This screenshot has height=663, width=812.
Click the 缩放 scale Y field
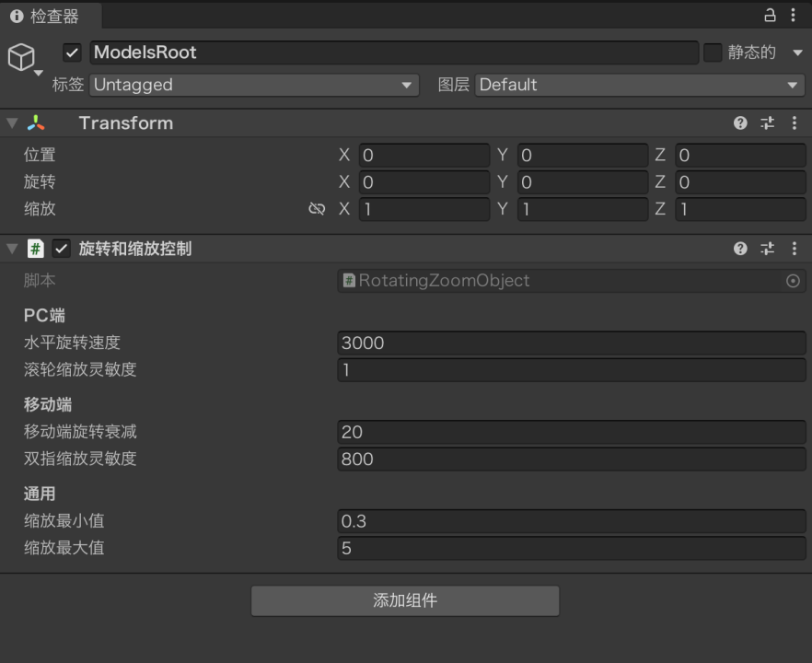583,209
